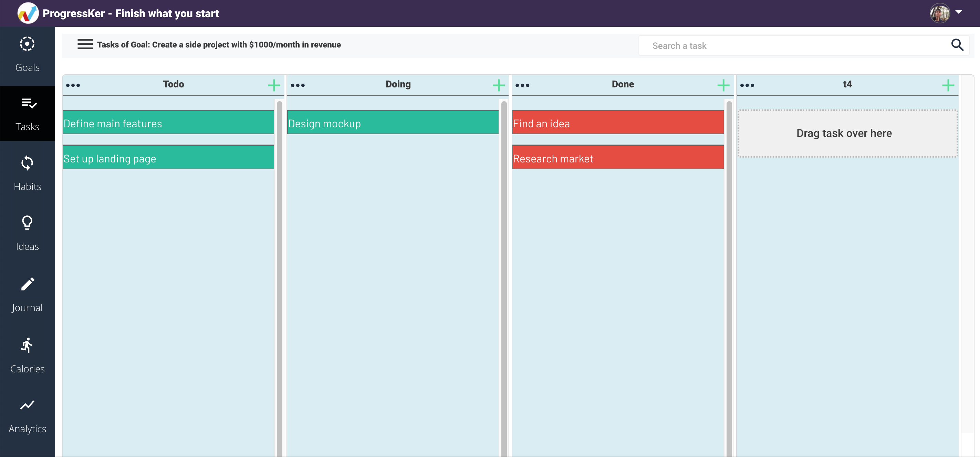Viewport: 980px width, 457px height.
Task: Add a new task to Todo column
Action: [273, 85]
